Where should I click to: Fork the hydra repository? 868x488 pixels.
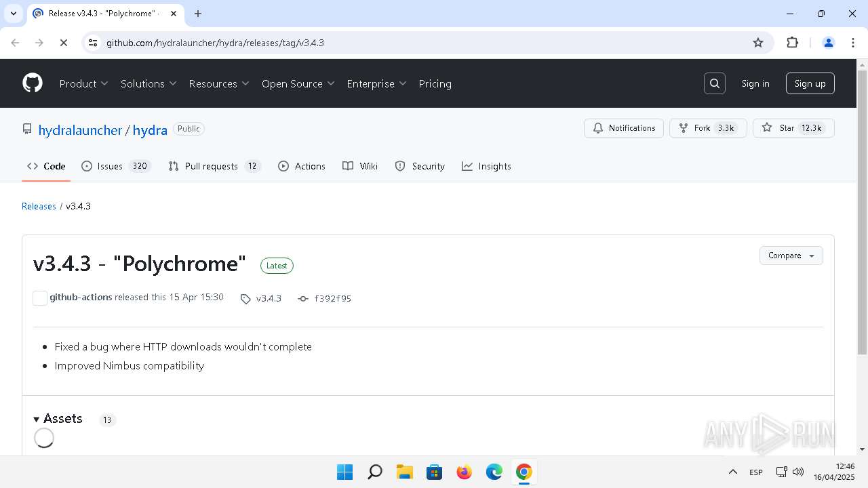708,128
